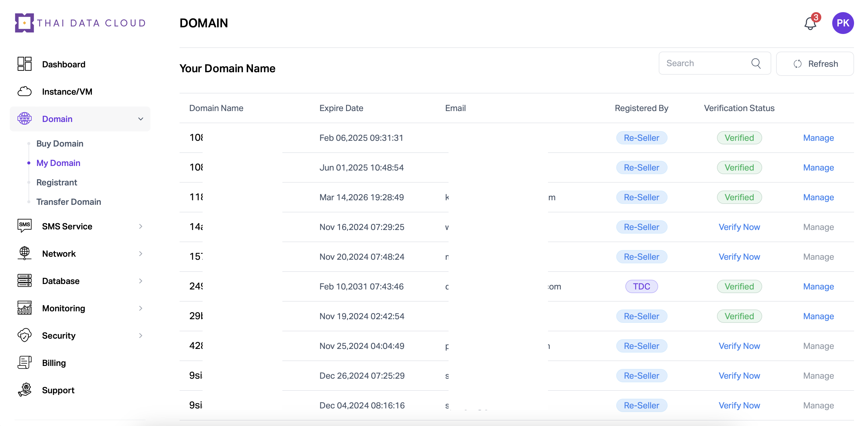Click the Verification Status column header
The image size is (868, 426).
[x=739, y=108]
